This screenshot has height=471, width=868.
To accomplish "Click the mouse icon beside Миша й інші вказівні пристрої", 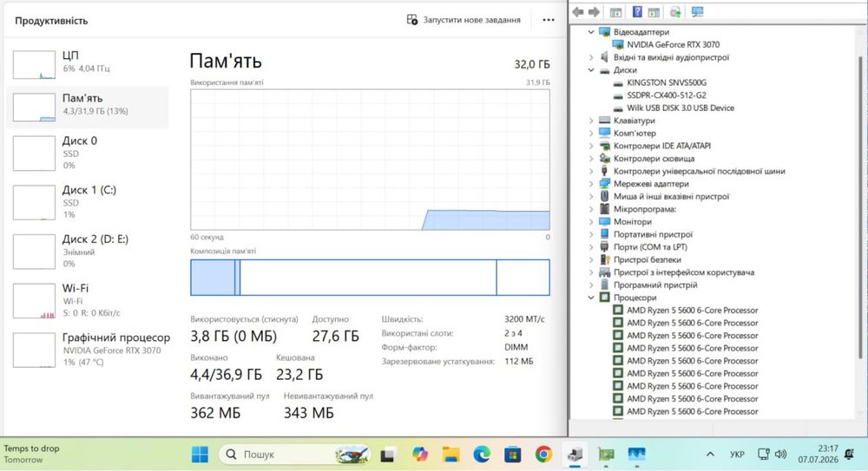I will 604,196.
